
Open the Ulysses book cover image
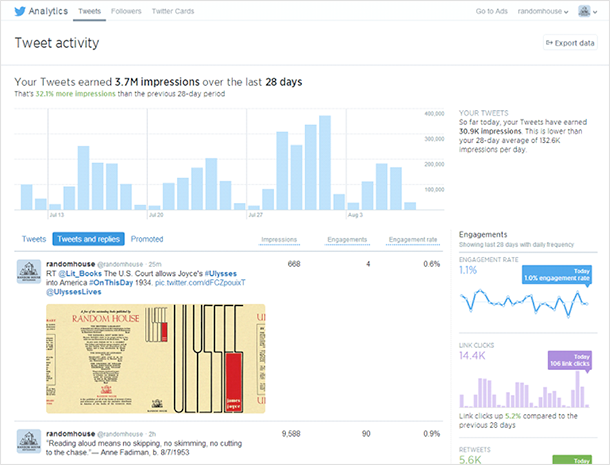156,358
